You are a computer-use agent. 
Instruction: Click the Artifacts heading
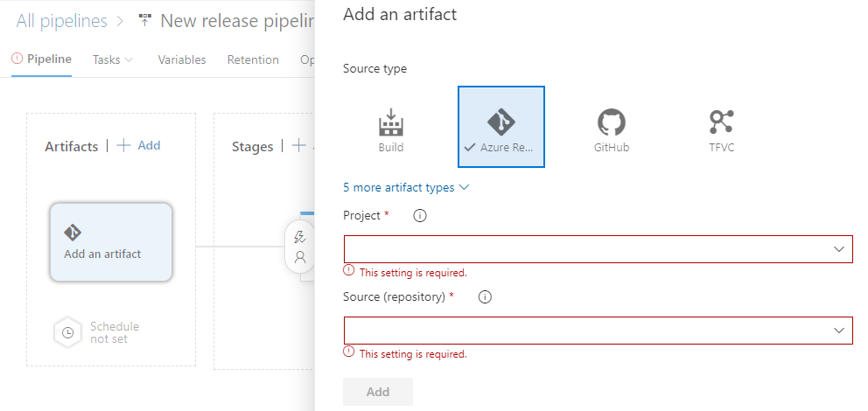[x=72, y=147]
